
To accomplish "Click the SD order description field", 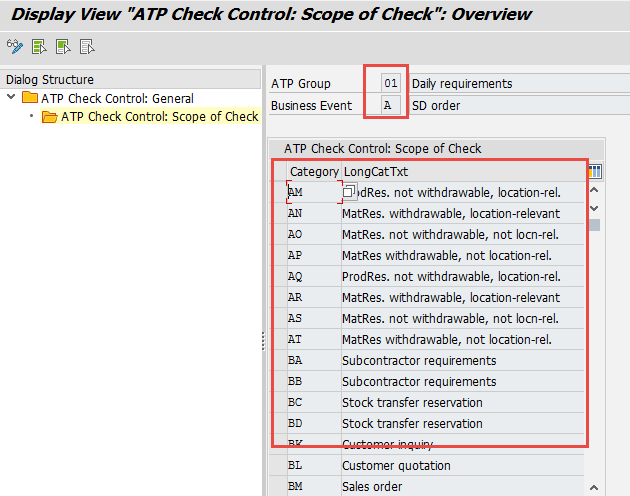I will [x=520, y=106].
